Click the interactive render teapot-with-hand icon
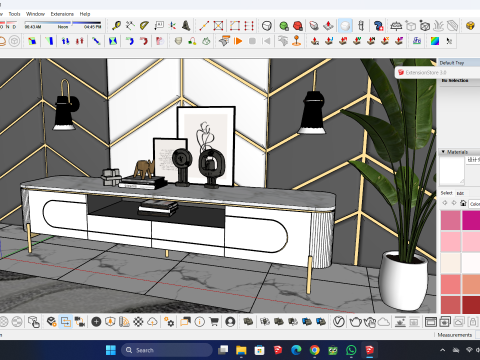The width and height of the screenshot is (480, 360). (370, 322)
